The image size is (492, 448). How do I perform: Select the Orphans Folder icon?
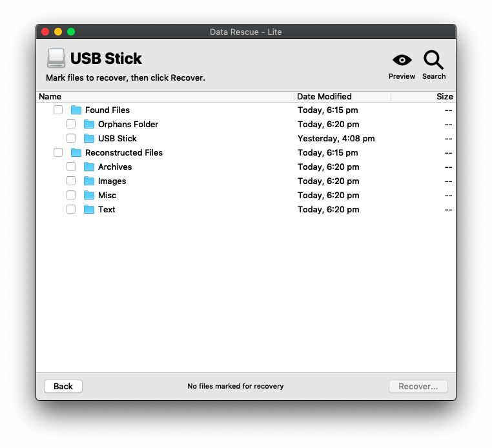[89, 124]
